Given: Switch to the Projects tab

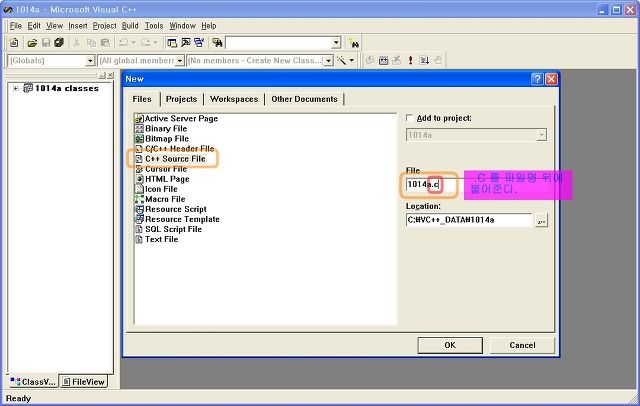Looking at the screenshot, I should click(181, 99).
